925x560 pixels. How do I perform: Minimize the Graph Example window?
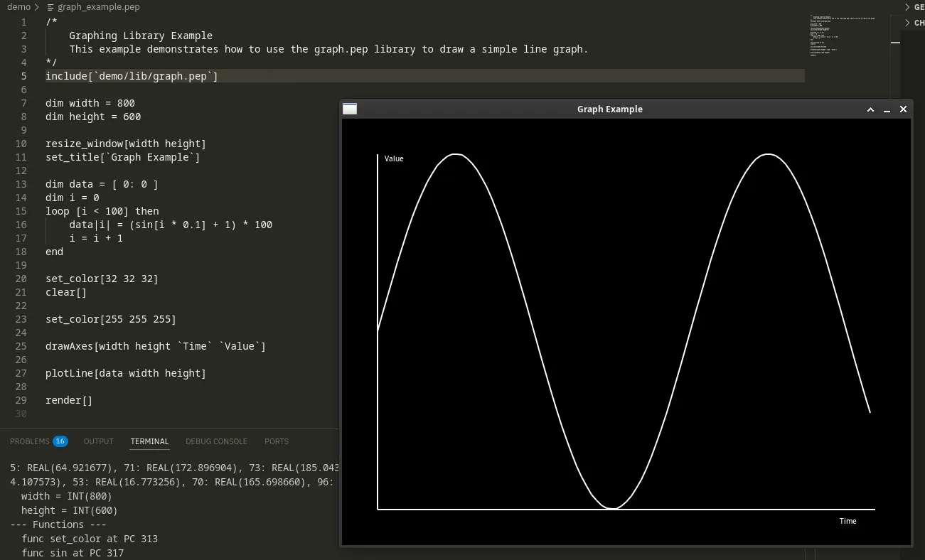click(887, 109)
